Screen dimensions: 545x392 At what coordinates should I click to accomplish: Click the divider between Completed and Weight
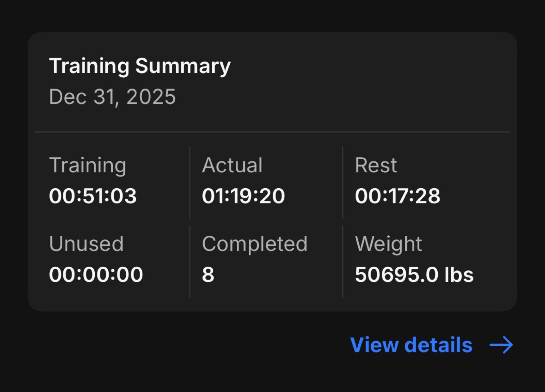pos(343,261)
